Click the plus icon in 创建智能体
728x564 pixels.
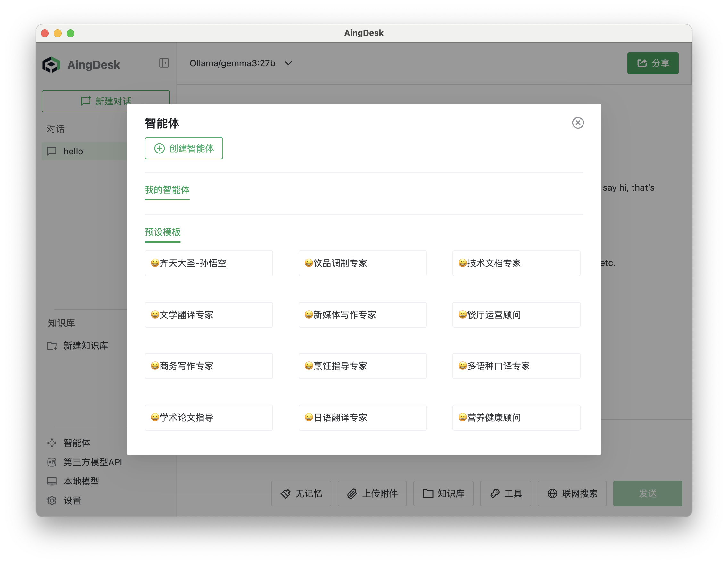click(159, 148)
